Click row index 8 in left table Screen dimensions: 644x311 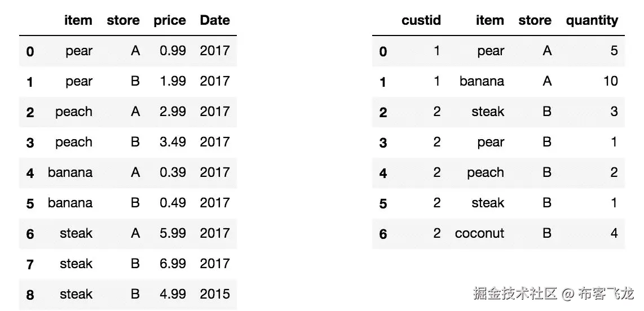[x=30, y=295]
